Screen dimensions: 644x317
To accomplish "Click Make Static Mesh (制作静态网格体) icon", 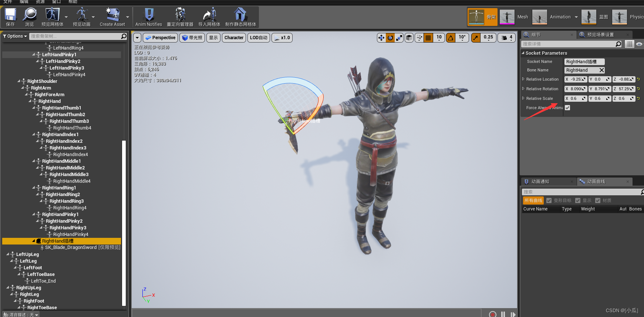I will coord(240,15).
